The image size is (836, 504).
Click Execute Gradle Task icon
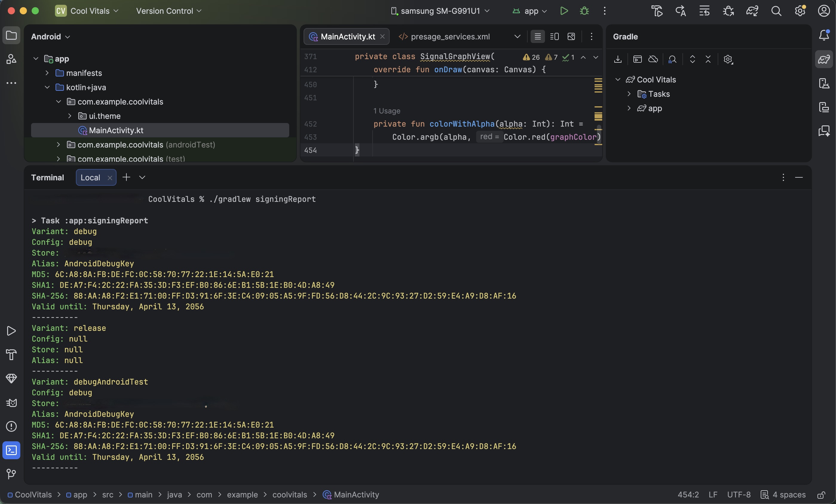(638, 59)
